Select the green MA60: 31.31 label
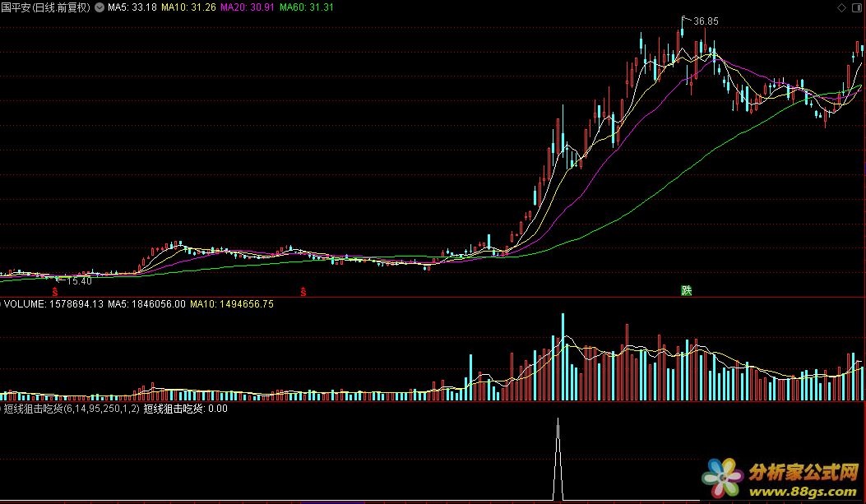The height and width of the screenshot is (504, 866). pyautogui.click(x=307, y=7)
